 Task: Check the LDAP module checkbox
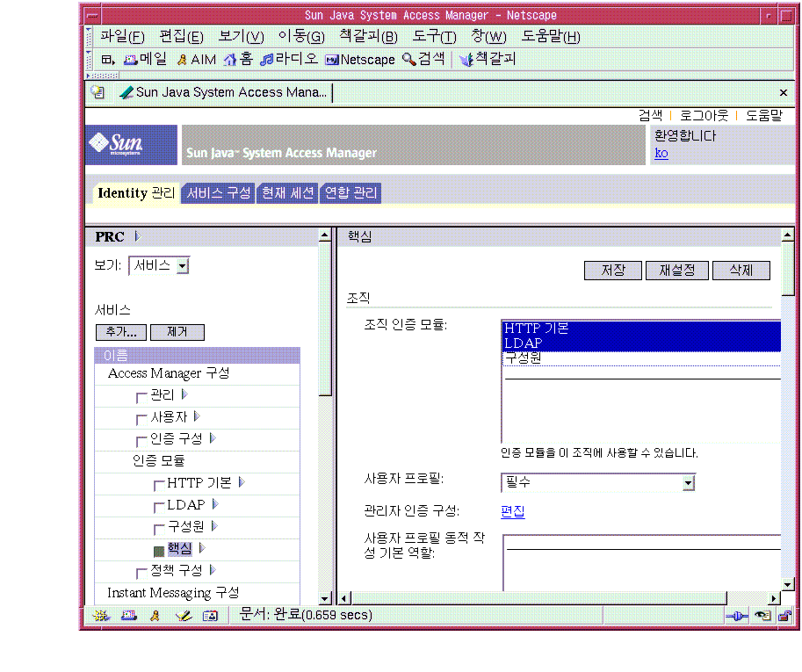159,508
